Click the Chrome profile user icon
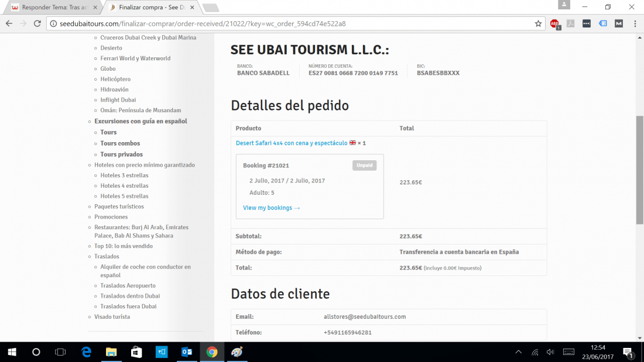Image resolution: width=644 pixels, height=362 pixels. pyautogui.click(x=564, y=5)
